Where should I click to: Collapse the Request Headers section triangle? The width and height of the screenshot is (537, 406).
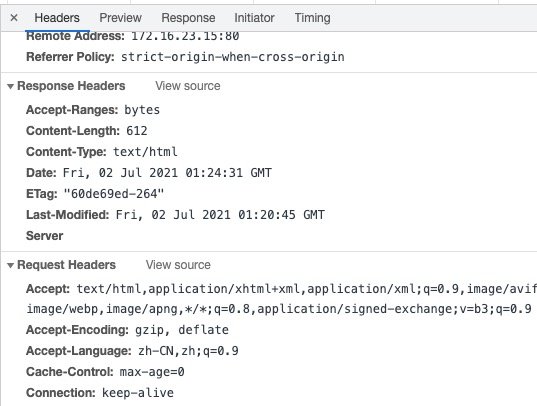tap(11, 265)
